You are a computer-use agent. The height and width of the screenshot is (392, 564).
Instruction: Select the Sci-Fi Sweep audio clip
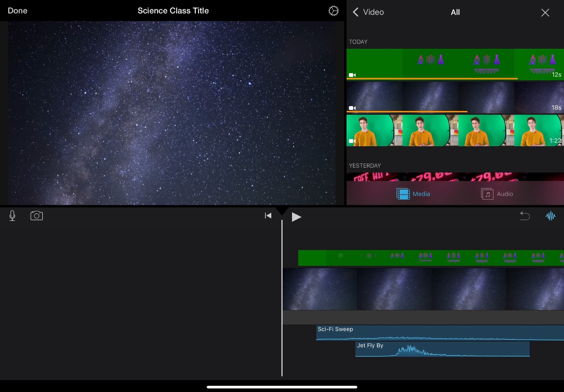tap(439, 333)
